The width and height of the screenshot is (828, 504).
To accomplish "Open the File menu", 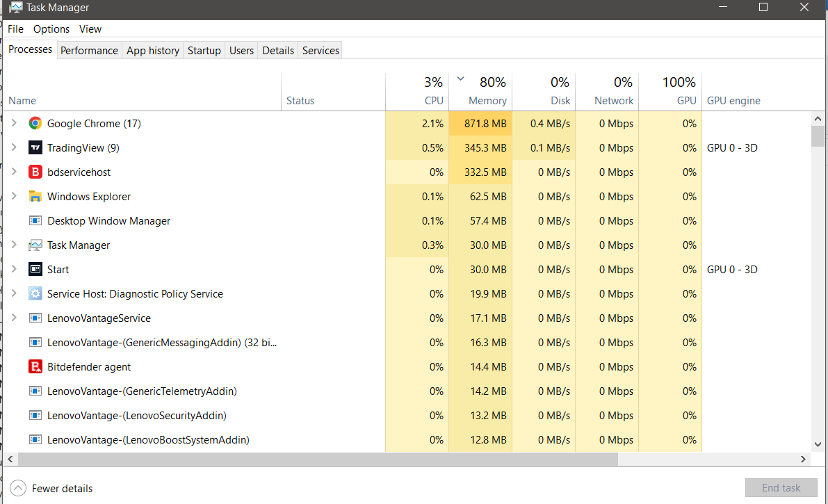I will pyautogui.click(x=16, y=29).
